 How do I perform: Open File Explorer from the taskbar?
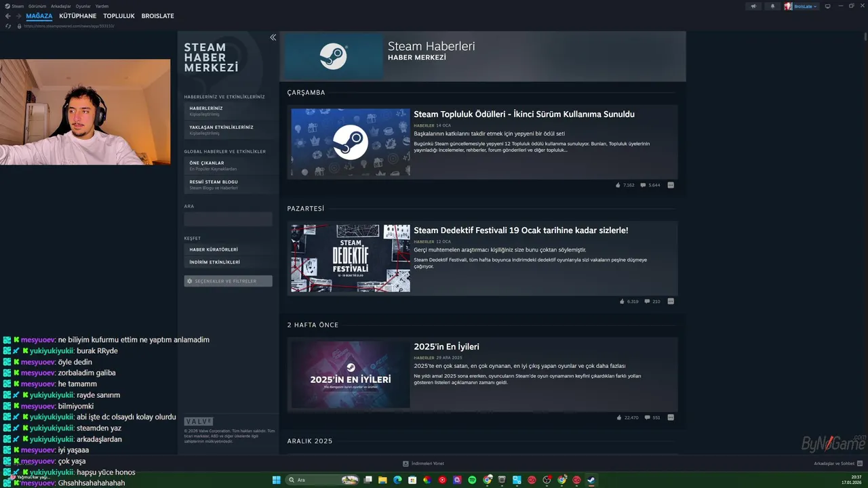click(382, 480)
